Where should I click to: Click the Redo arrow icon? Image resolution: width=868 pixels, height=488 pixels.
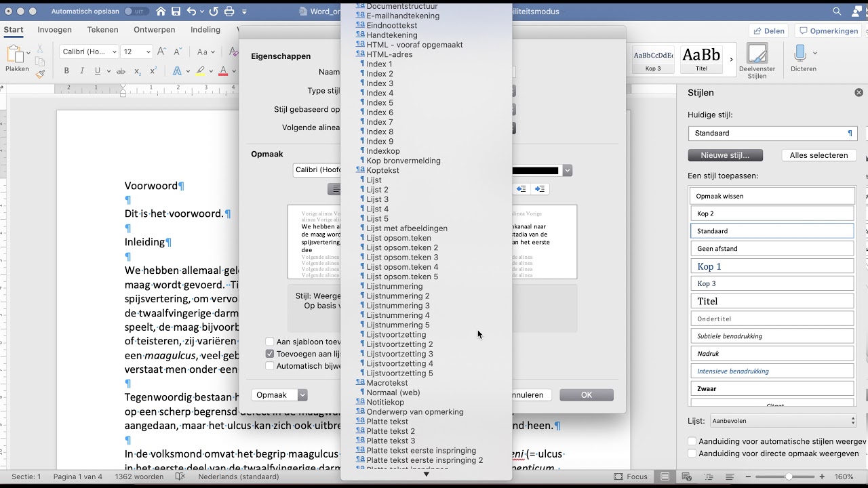(x=214, y=12)
